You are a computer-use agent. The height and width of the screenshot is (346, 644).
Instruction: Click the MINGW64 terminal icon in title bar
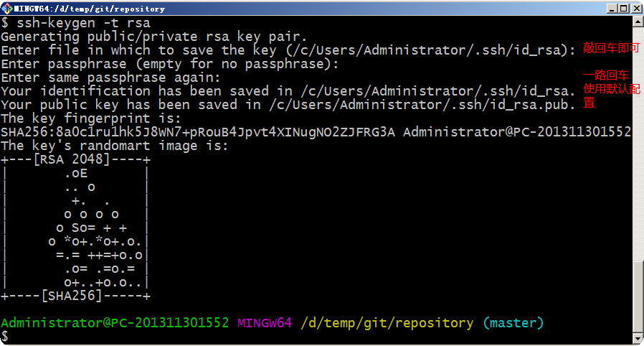click(7, 9)
